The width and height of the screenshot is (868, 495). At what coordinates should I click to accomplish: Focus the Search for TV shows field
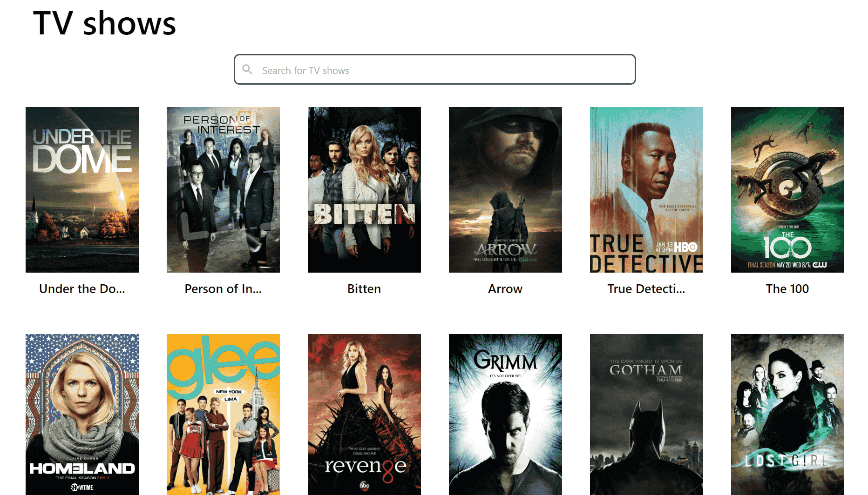pyautogui.click(x=434, y=69)
